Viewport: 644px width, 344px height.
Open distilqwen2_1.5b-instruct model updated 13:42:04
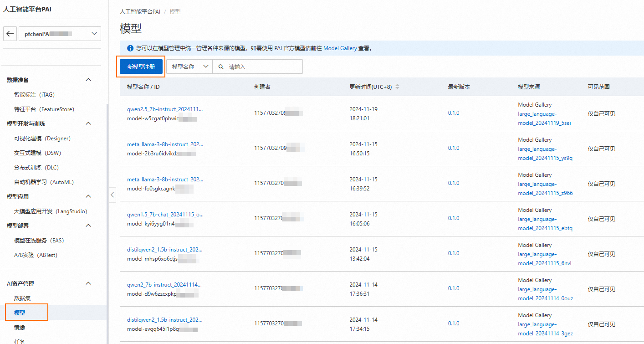pos(165,250)
